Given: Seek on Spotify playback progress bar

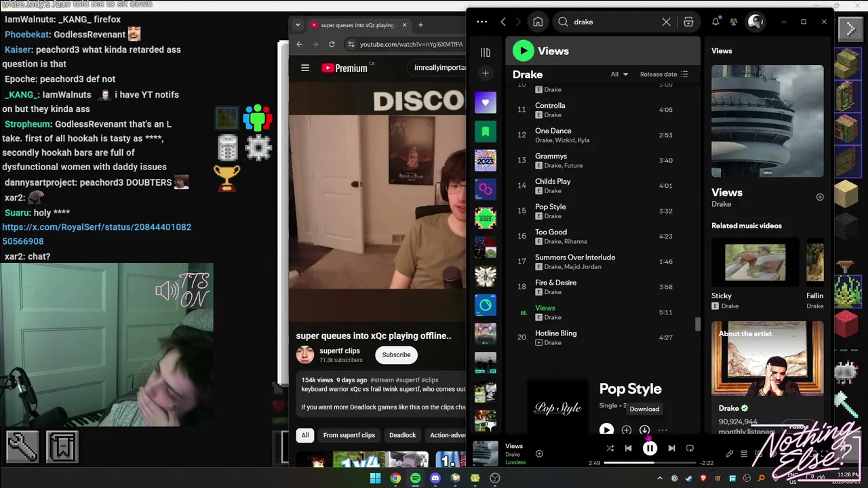Looking at the screenshot, I should 650,463.
